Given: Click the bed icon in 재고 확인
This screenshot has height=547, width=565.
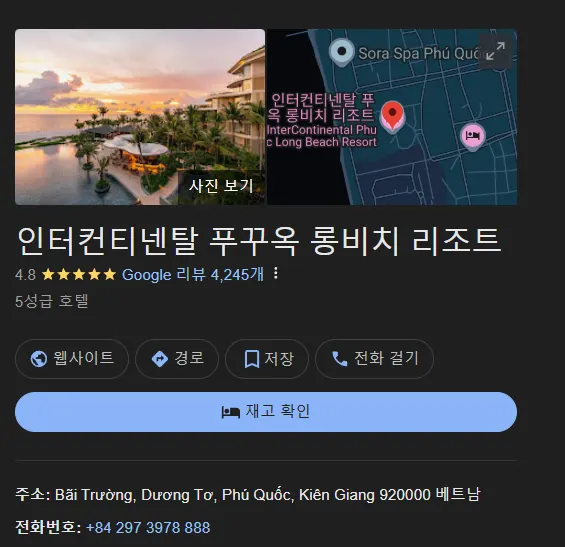Looking at the screenshot, I should 231,412.
